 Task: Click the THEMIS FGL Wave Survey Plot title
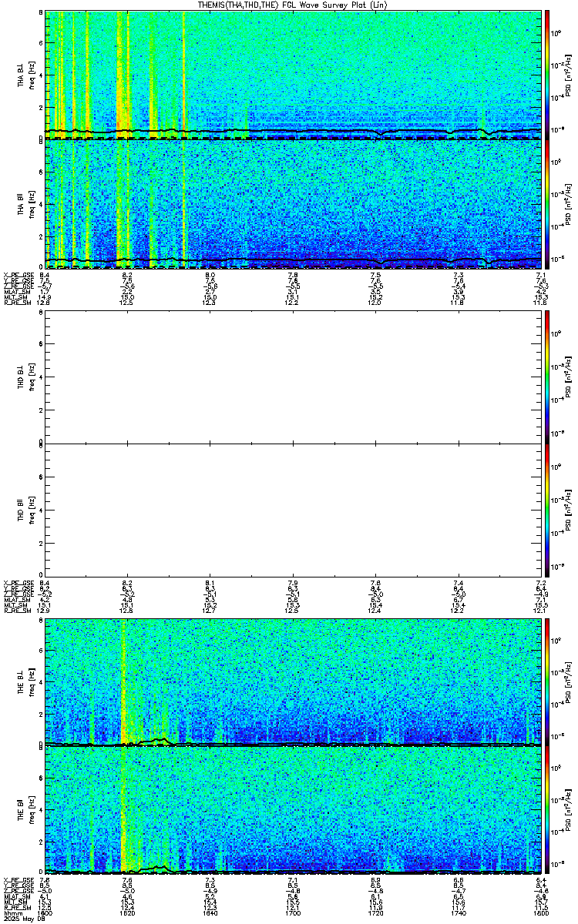pyautogui.click(x=294, y=5)
